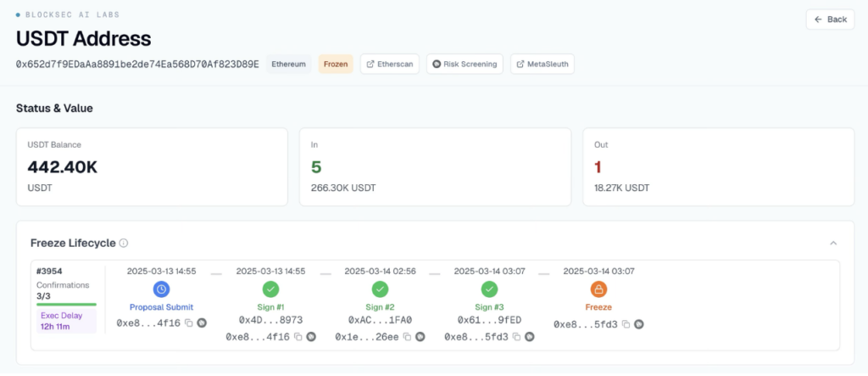Image resolution: width=868 pixels, height=376 pixels.
Task: Click the Etherscan external link icon
Action: [370, 65]
